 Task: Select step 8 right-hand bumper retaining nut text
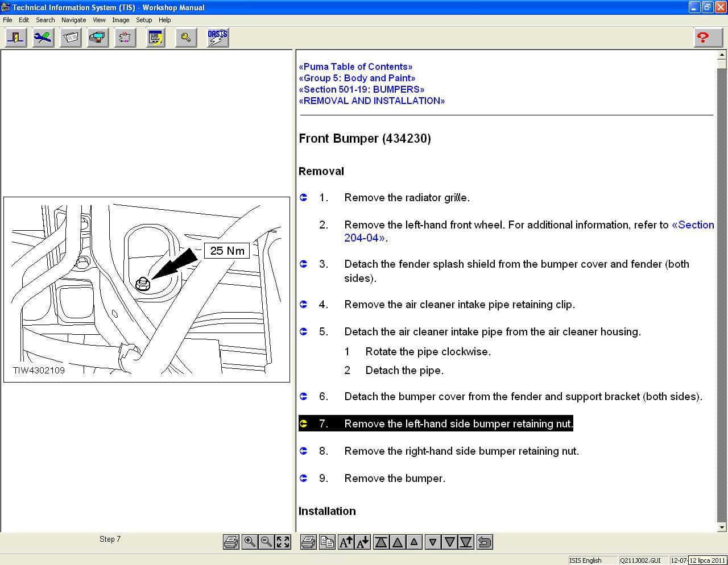click(461, 451)
